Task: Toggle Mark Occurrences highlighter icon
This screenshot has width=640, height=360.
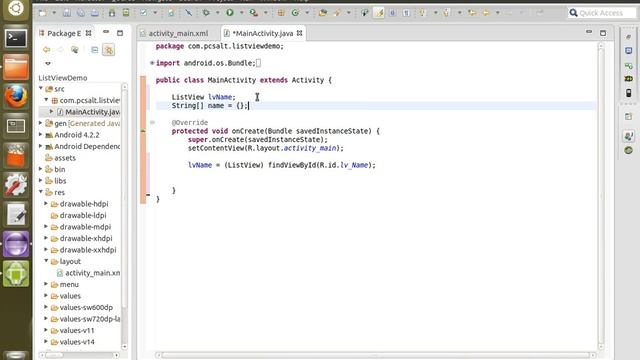Action: pos(379,13)
